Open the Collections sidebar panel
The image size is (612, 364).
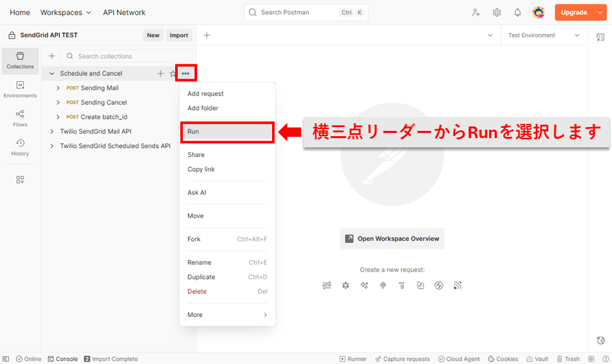pos(20,61)
